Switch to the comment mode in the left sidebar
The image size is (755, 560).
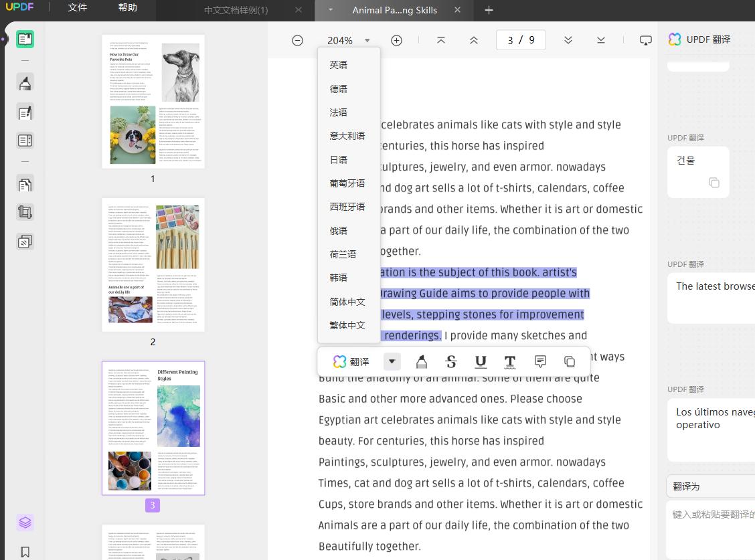25,83
